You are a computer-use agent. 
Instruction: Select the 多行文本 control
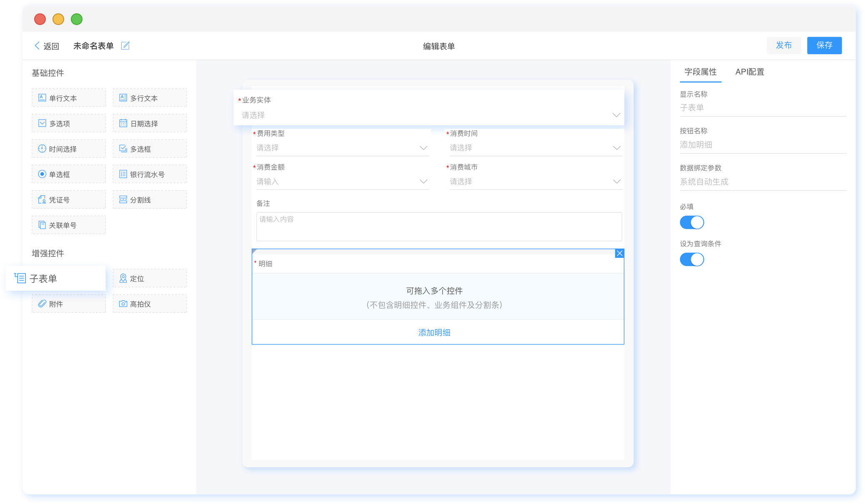[x=149, y=97]
